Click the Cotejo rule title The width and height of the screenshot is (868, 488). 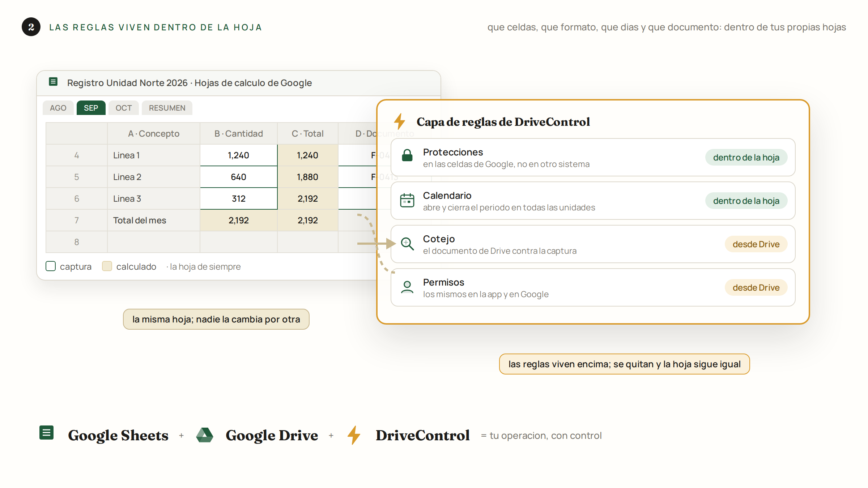click(x=439, y=239)
